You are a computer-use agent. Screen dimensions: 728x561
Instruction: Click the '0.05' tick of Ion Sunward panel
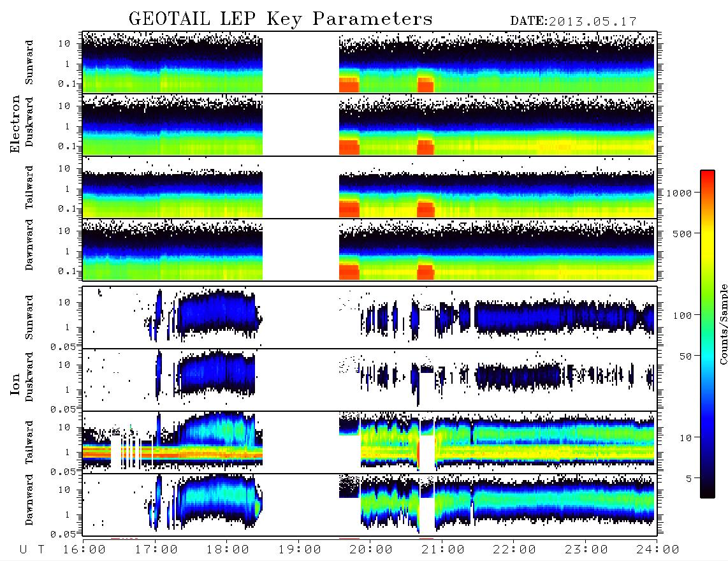pyautogui.click(x=62, y=347)
